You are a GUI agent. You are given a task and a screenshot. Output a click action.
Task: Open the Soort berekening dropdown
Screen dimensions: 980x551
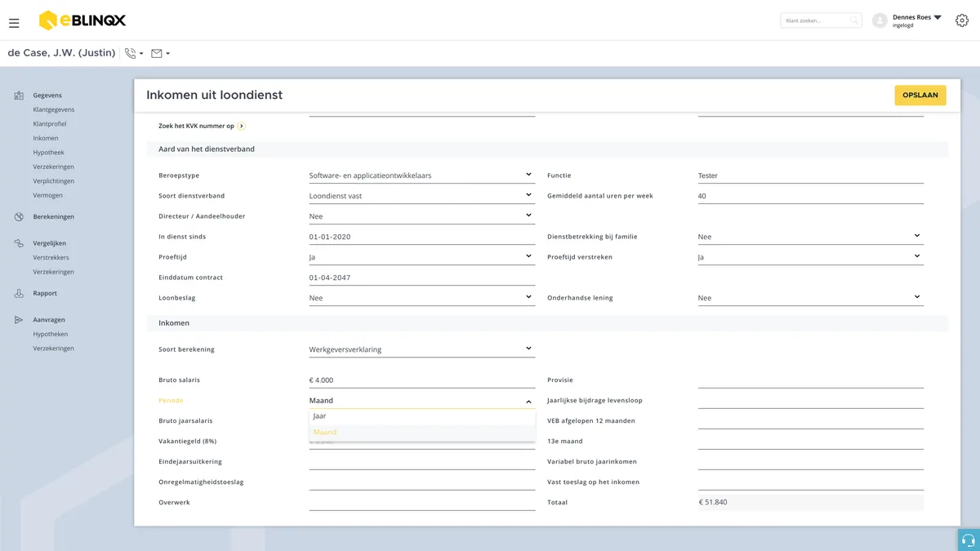tap(422, 349)
